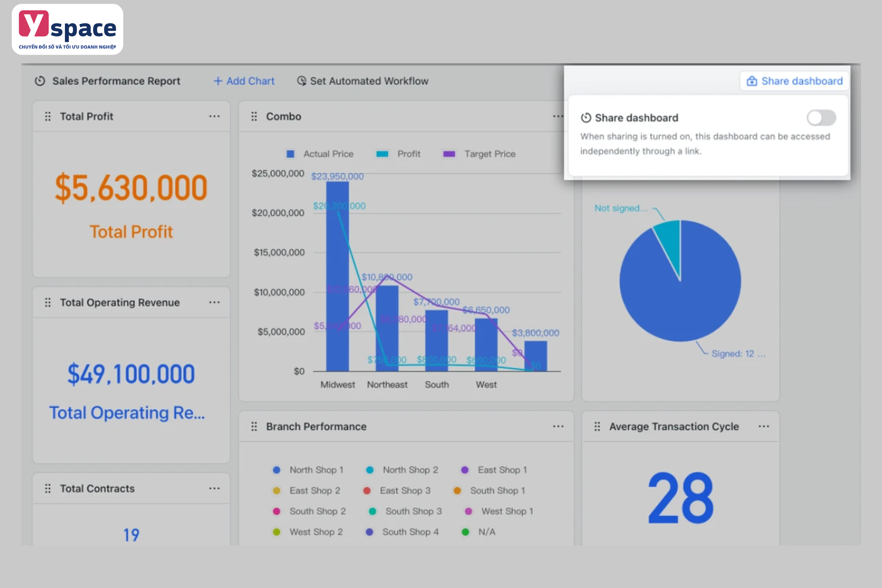This screenshot has width=882, height=588.
Task: Toggle the Share dashboard switch on
Action: 821,118
